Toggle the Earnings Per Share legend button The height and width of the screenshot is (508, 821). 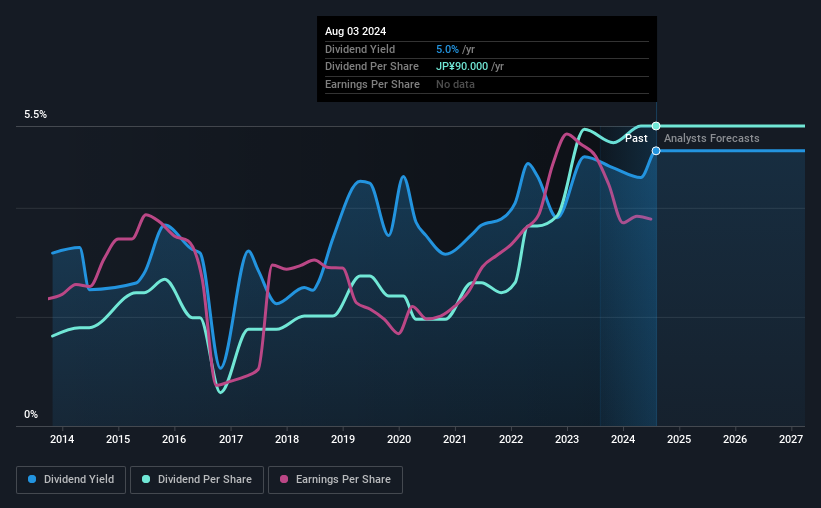pyautogui.click(x=335, y=480)
